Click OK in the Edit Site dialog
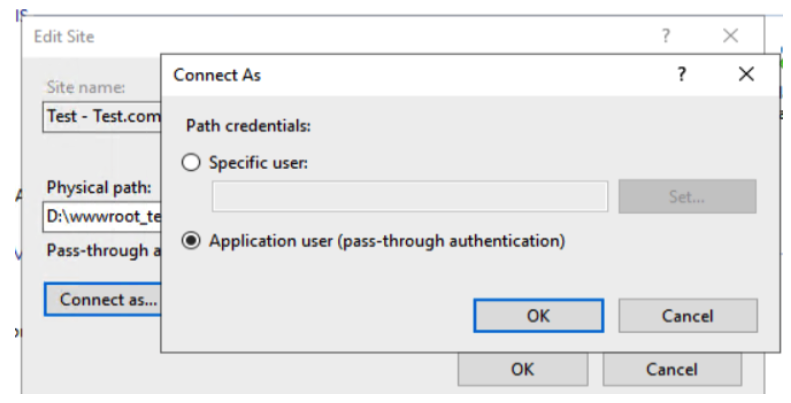 [522, 369]
